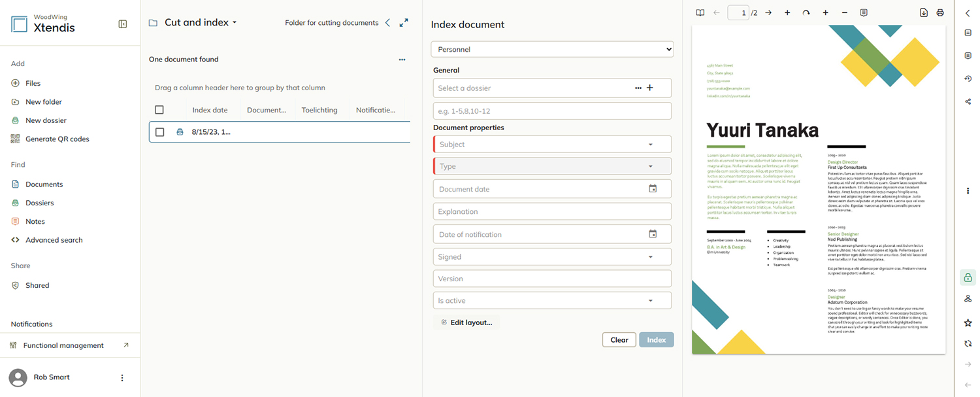Click the history clock icon in right sidebar

[968, 78]
